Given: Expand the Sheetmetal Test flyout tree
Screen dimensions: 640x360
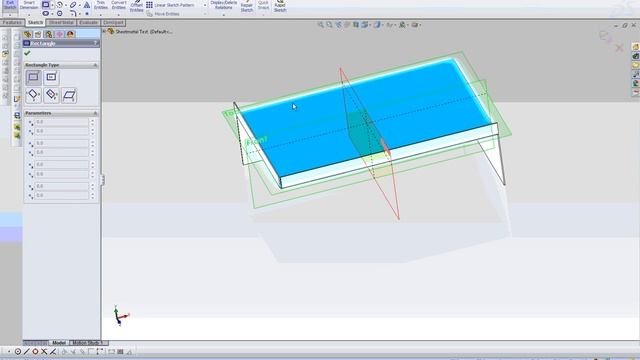Looking at the screenshot, I should (104, 31).
